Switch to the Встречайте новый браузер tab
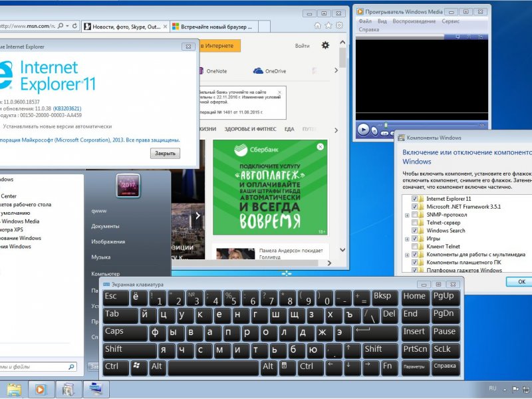The height and width of the screenshot is (399, 532). point(213,27)
